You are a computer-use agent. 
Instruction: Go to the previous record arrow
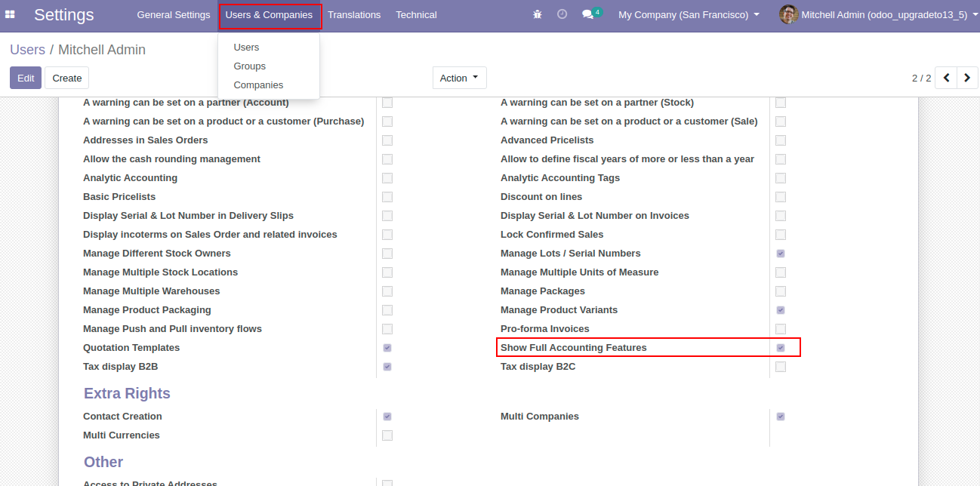point(946,78)
